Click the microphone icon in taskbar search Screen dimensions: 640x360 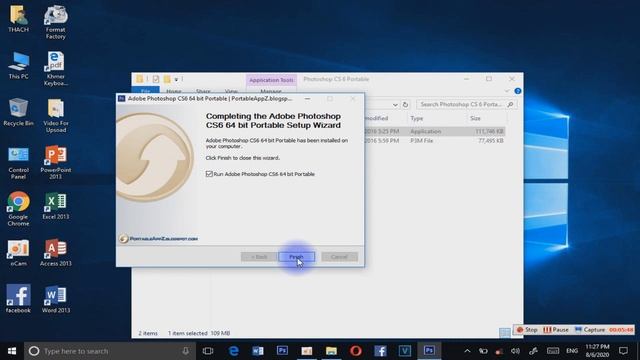coord(186,351)
